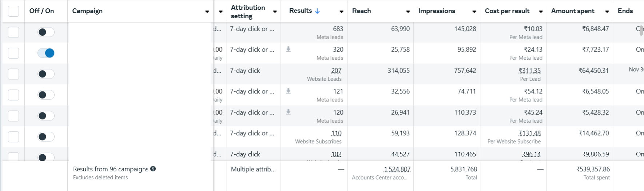Click the underlined 207 Website Leads result
This screenshot has width=644, height=191.
336,71
